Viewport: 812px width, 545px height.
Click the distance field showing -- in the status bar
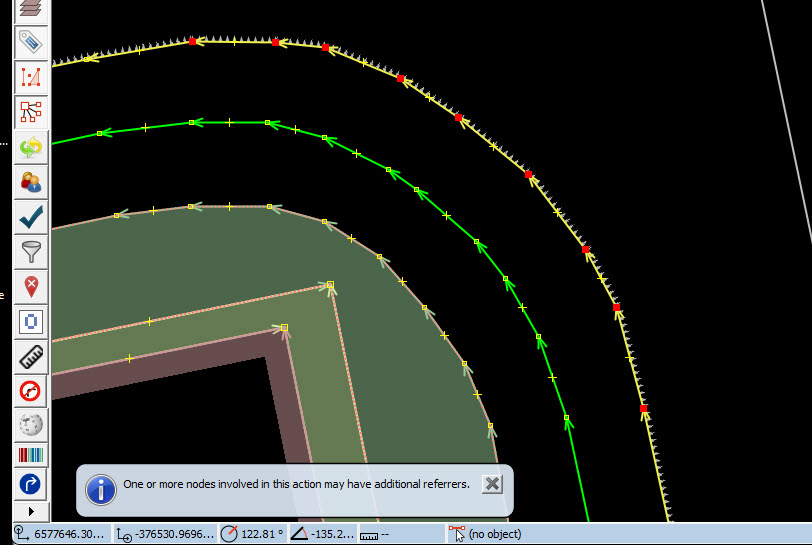point(385,534)
